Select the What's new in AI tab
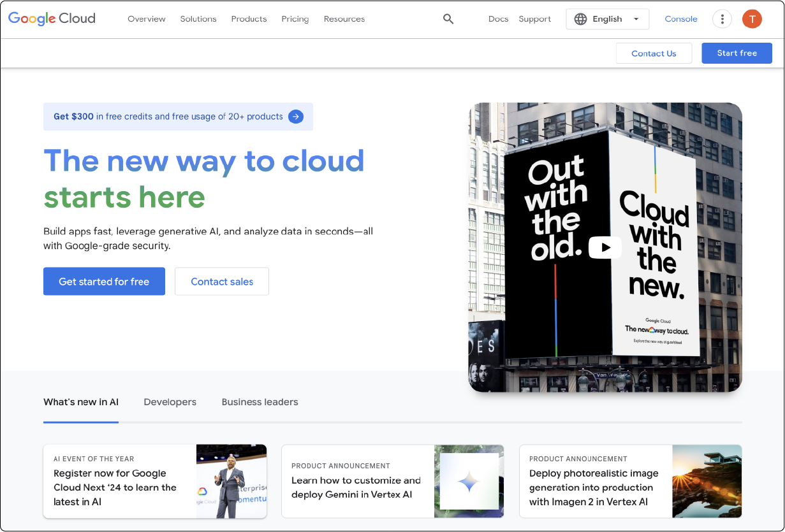Image resolution: width=785 pixels, height=532 pixels. pyautogui.click(x=81, y=402)
